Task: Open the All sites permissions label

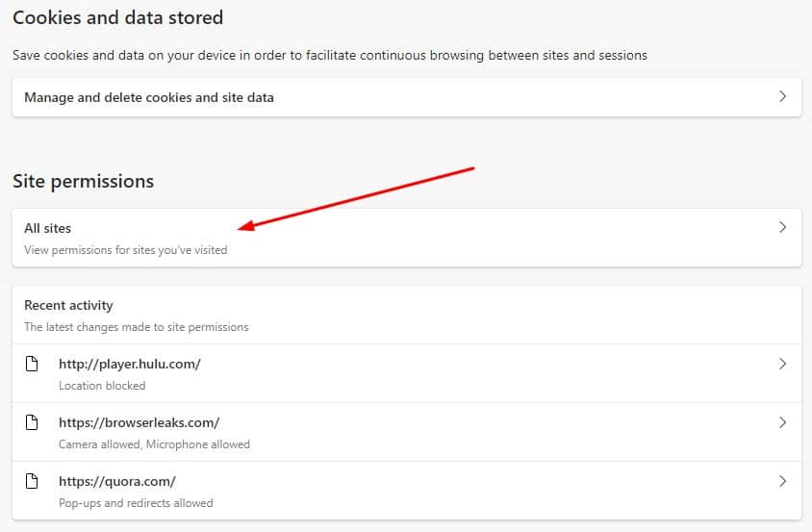Action: 48,228
